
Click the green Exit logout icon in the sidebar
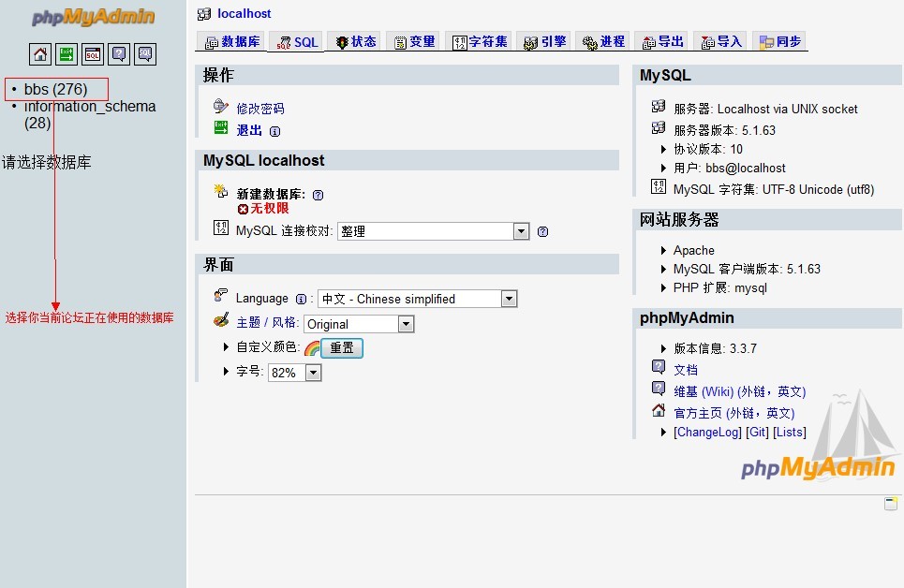point(67,54)
